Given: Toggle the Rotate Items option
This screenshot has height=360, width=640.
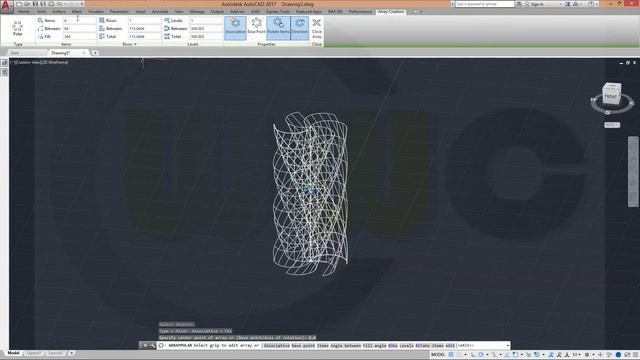Looking at the screenshot, I should point(278,27).
